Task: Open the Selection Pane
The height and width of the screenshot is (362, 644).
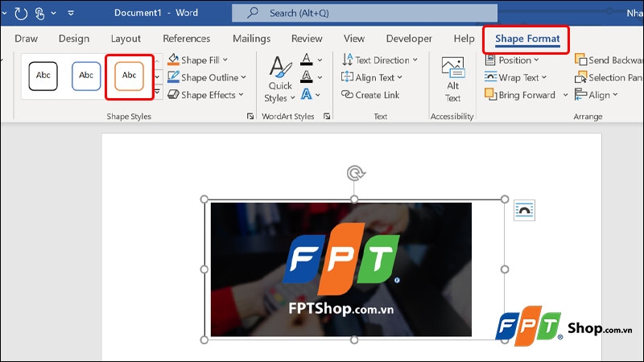Action: 609,77
